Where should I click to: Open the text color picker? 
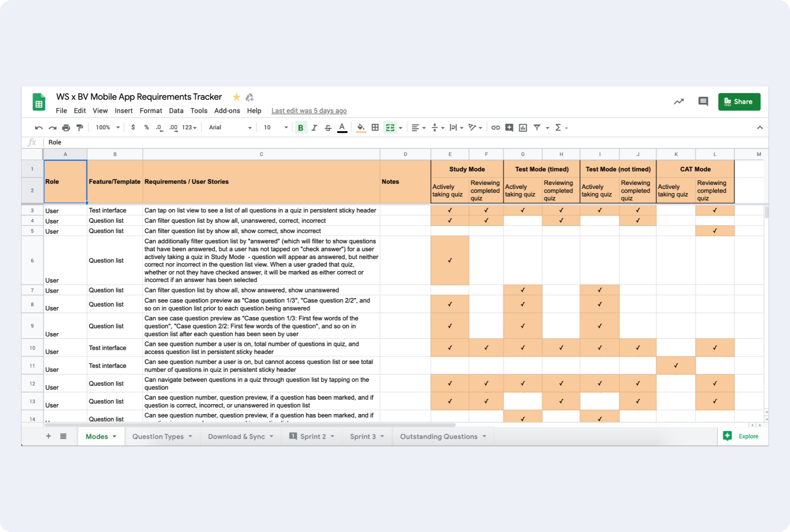tap(342, 127)
